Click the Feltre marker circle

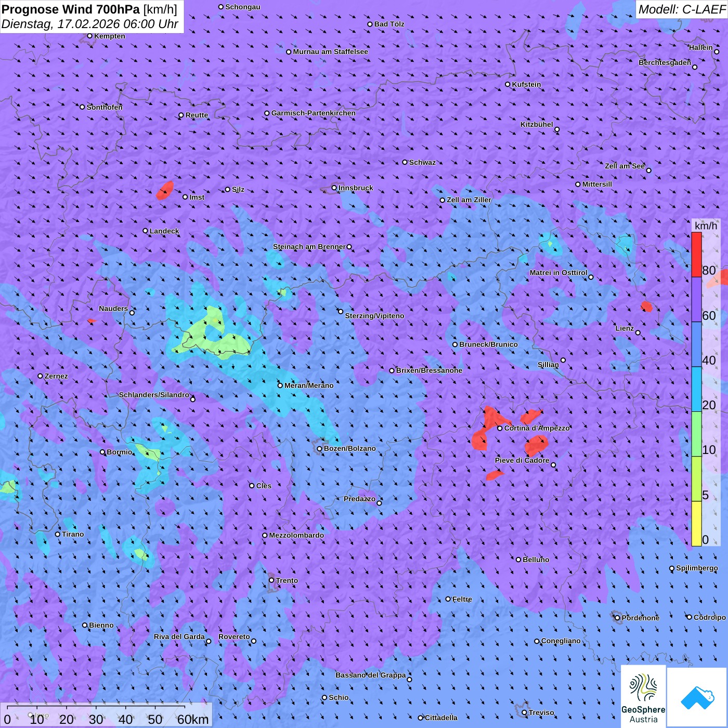448,599
